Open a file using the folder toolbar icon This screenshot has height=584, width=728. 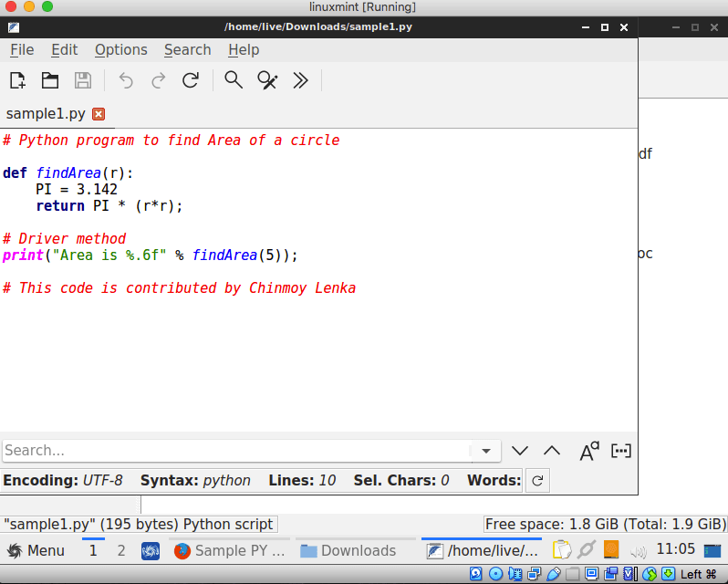(x=49, y=80)
